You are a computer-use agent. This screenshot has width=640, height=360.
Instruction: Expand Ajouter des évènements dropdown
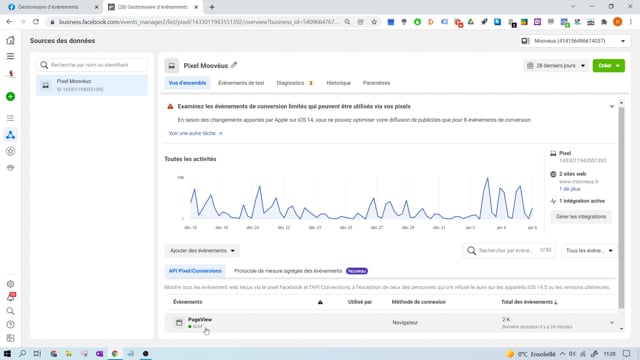click(202, 251)
